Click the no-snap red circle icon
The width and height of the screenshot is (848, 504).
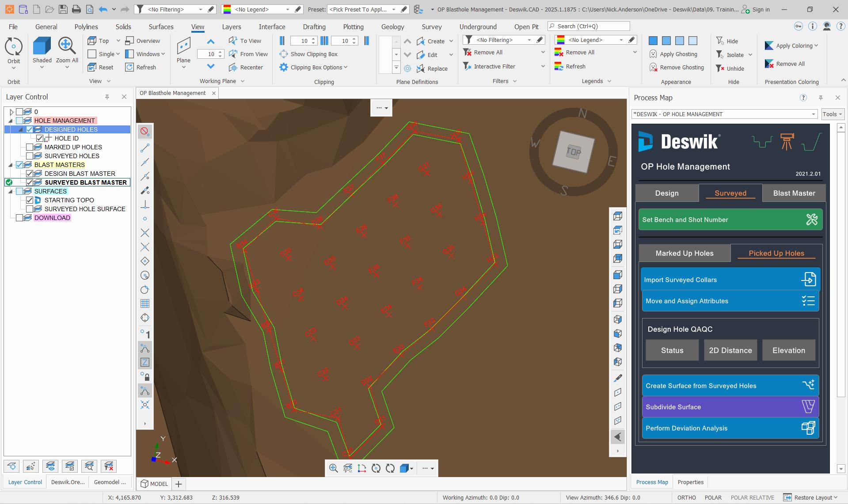pos(145,131)
